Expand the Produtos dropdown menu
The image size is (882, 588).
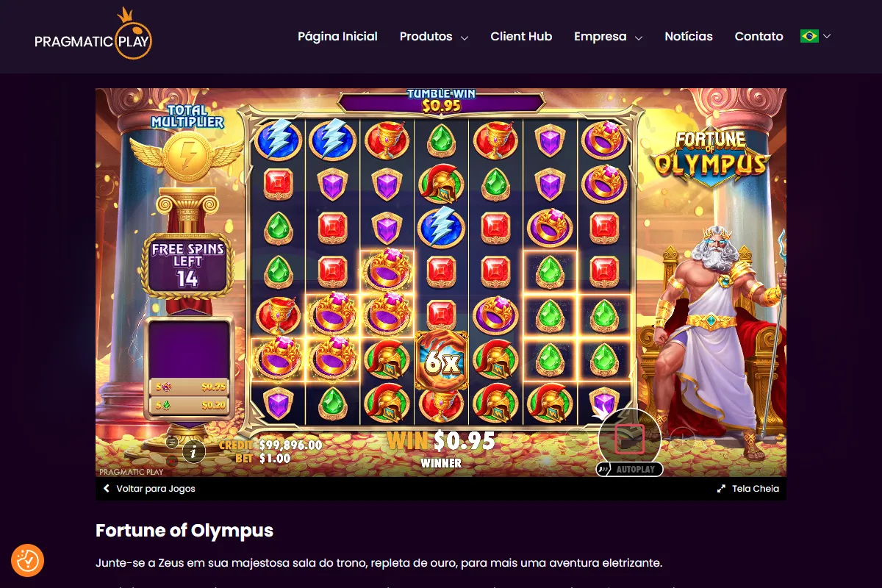pos(434,36)
